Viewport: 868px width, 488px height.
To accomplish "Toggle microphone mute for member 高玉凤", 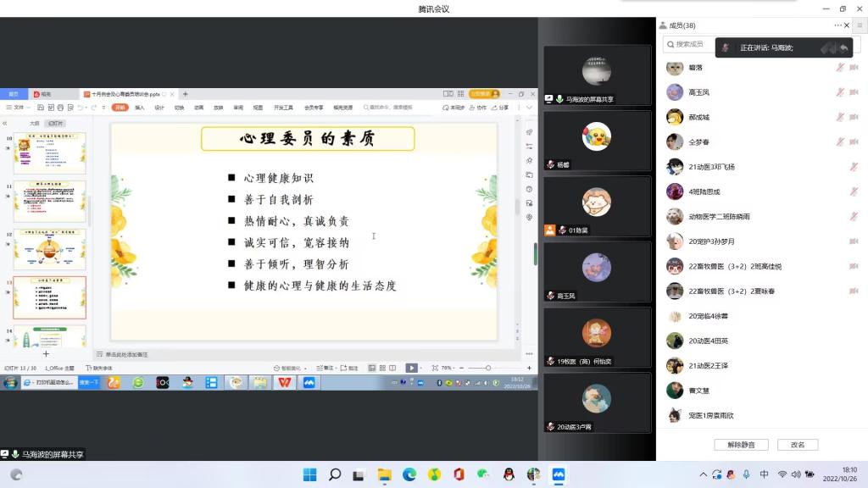I will (x=840, y=92).
